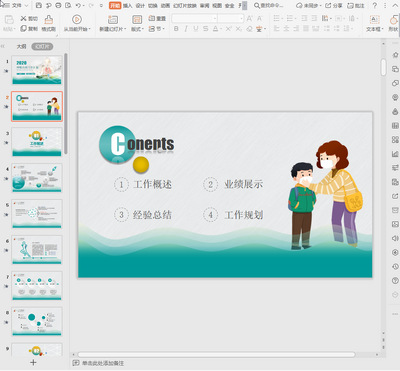The image size is (400, 371).
Task: Copy selection using 复制
Action: (29, 29)
